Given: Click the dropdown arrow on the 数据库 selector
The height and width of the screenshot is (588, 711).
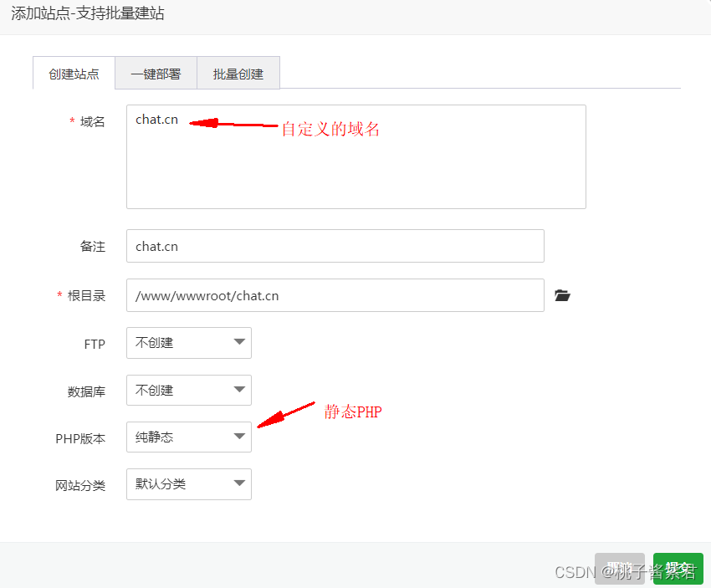Looking at the screenshot, I should (238, 390).
